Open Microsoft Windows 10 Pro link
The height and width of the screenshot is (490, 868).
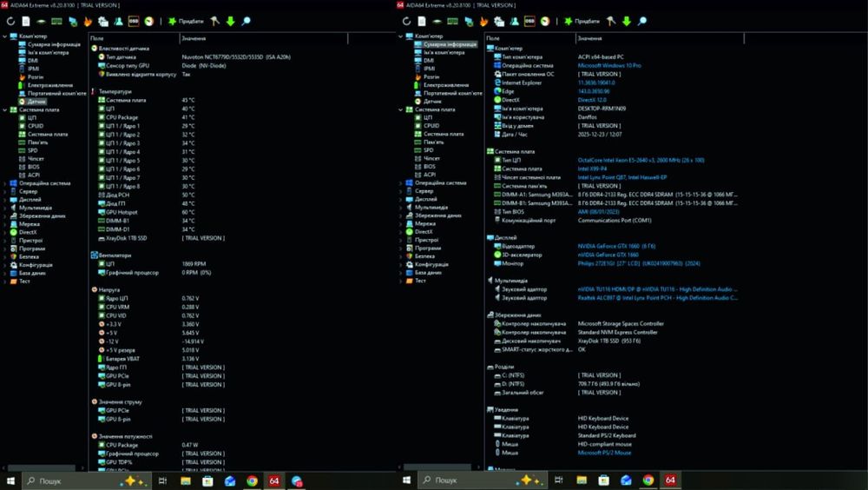[x=609, y=65]
